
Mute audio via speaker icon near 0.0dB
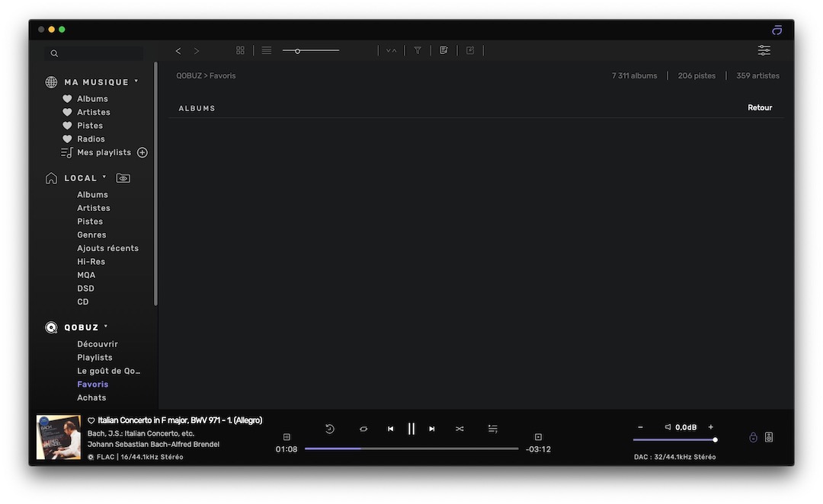tap(668, 427)
